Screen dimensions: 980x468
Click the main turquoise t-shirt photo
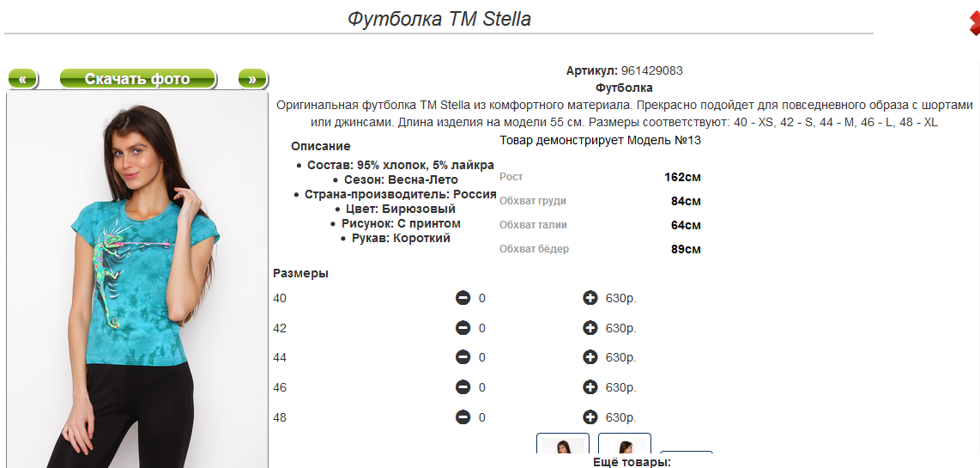(x=137, y=280)
